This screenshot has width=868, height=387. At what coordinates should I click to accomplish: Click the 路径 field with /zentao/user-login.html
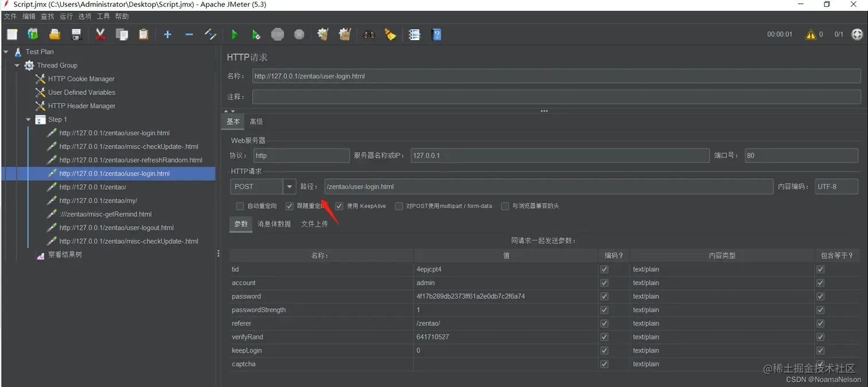click(549, 186)
